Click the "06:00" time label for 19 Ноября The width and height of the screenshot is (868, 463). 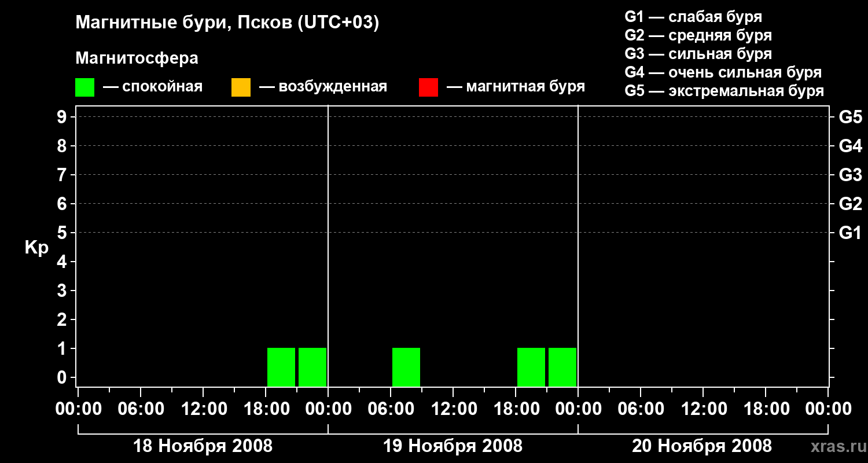tap(391, 409)
